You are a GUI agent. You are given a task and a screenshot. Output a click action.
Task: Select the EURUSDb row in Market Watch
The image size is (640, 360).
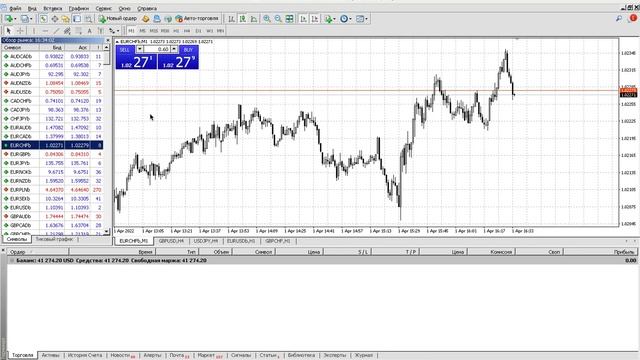tap(52, 207)
